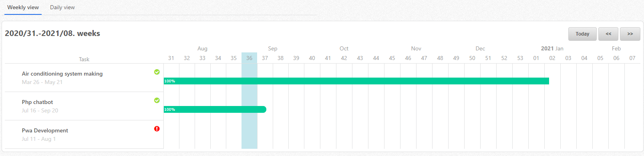Click the green checkmark for Php chatbot
Image resolution: width=644 pixels, height=156 pixels.
click(157, 100)
